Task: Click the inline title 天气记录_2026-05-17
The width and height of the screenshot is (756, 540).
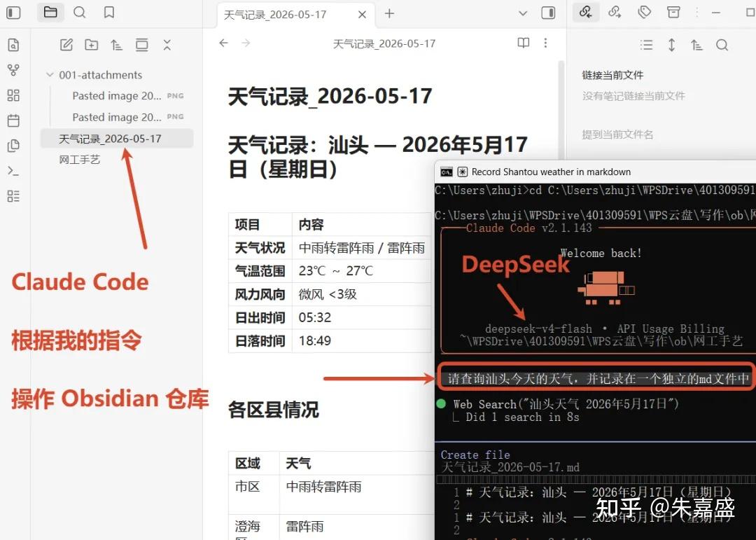Action: 330,96
